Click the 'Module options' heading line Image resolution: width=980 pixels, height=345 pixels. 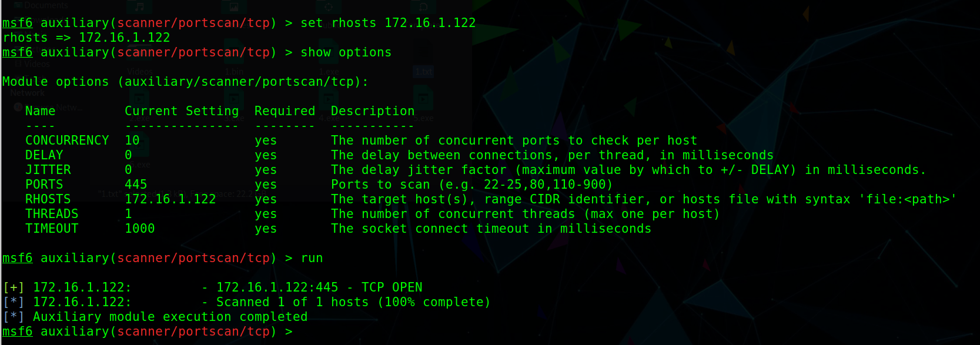click(185, 82)
